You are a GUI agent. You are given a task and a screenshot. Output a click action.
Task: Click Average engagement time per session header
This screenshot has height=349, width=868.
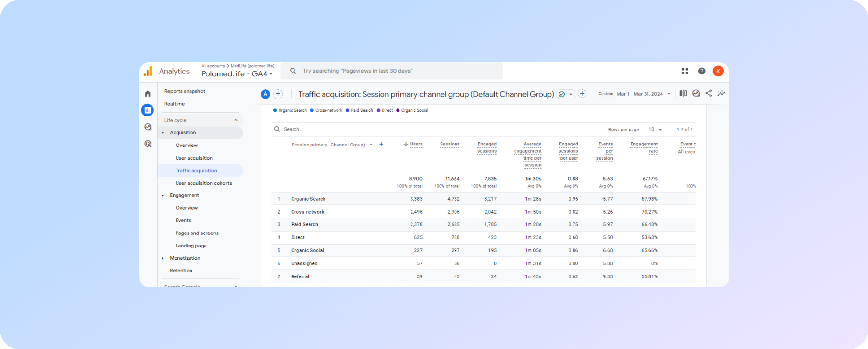click(x=528, y=154)
